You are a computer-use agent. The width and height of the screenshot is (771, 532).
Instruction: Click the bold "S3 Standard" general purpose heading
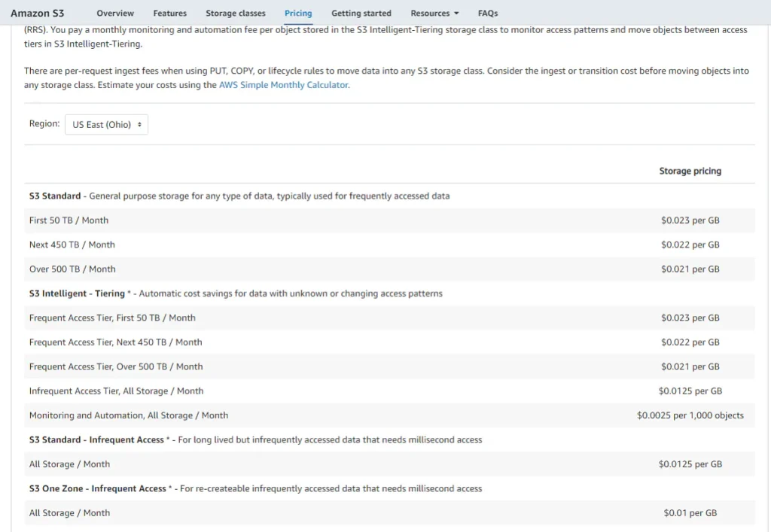(54, 196)
